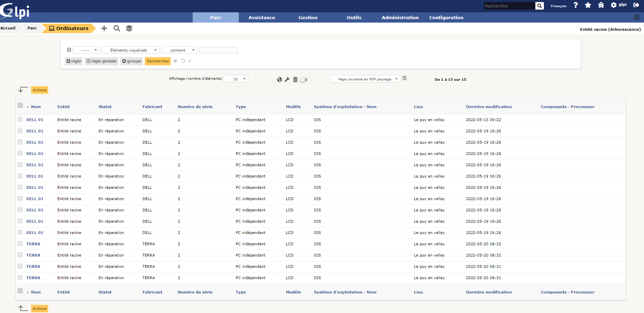This screenshot has height=313, width=644.
Task: Toggle debug mode bug icon
Action: tap(601, 5)
